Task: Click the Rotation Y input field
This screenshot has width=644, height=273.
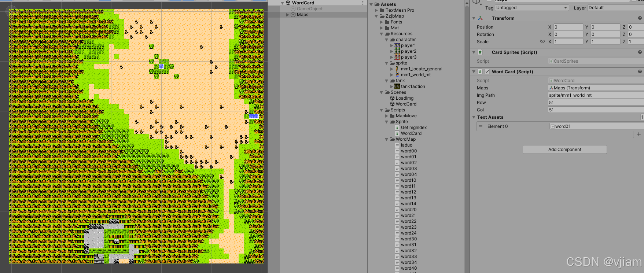Action: (x=605, y=34)
